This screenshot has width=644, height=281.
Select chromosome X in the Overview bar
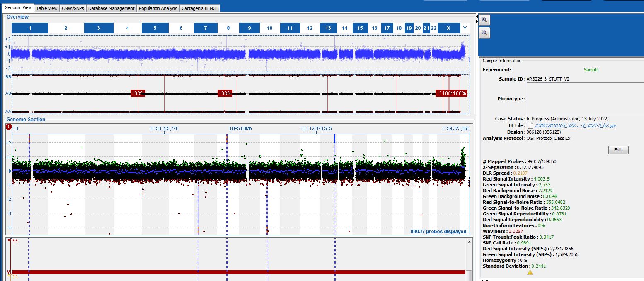(448, 28)
